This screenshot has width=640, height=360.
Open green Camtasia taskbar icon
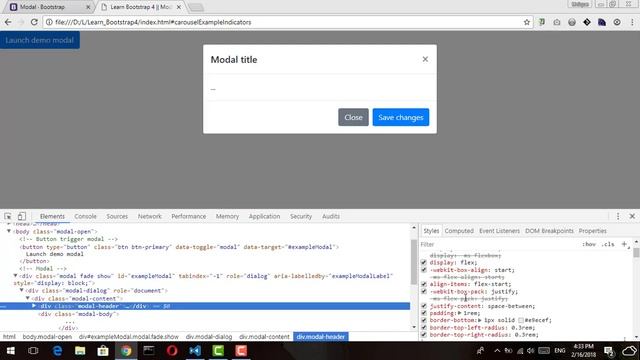[x=218, y=351]
